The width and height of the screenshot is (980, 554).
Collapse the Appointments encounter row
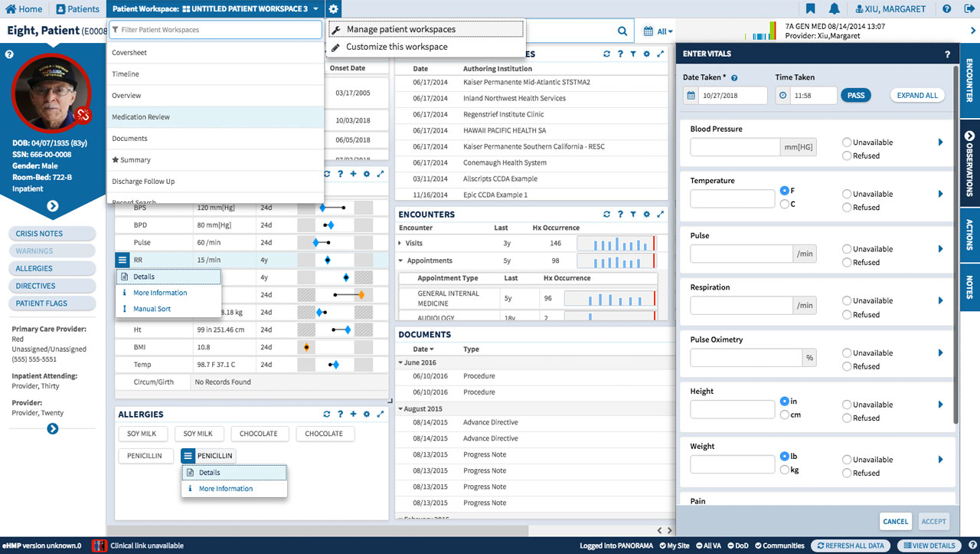pyautogui.click(x=400, y=261)
